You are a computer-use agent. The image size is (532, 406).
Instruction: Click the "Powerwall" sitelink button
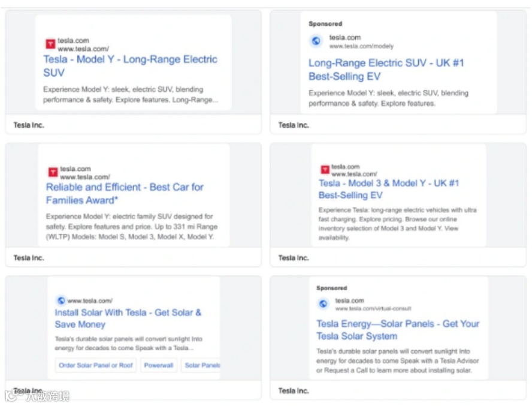point(159,365)
